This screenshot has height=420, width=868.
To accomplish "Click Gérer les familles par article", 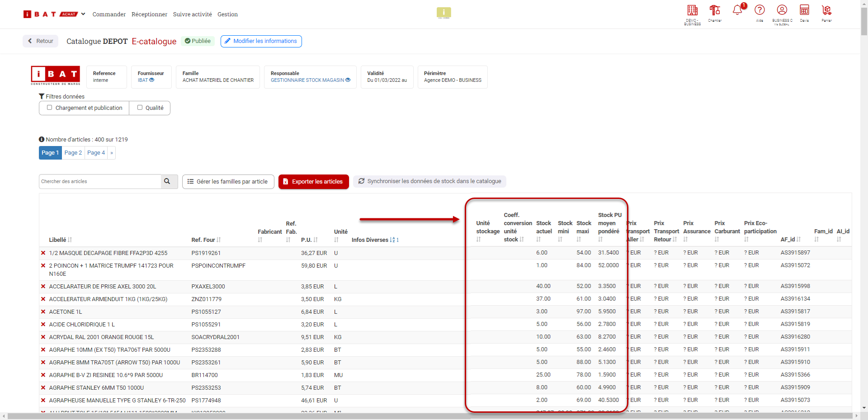I will coord(228,182).
